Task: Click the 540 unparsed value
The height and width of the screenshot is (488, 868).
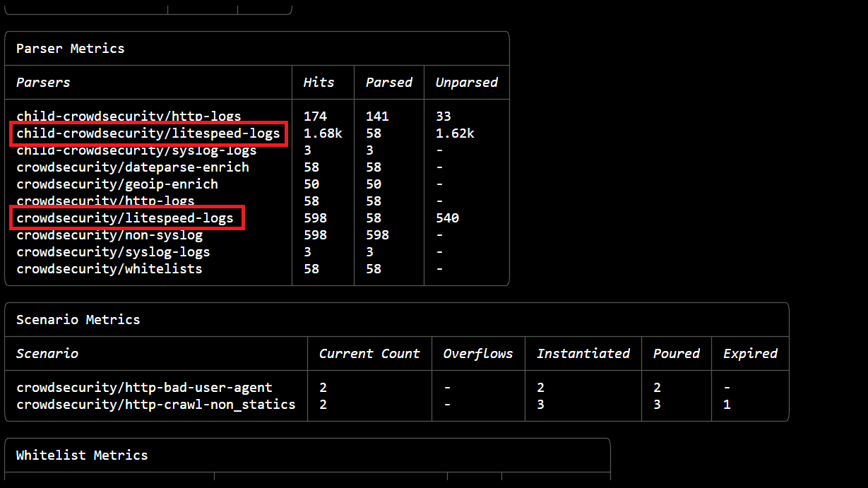Action: coord(447,218)
